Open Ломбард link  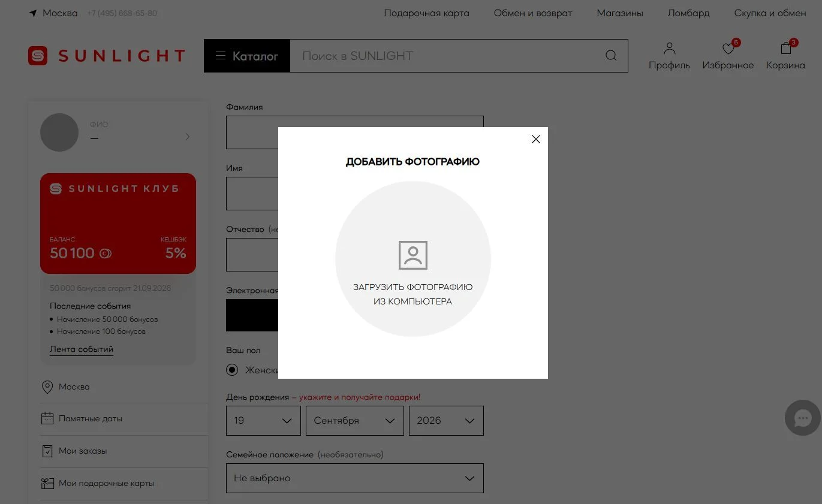(x=688, y=13)
